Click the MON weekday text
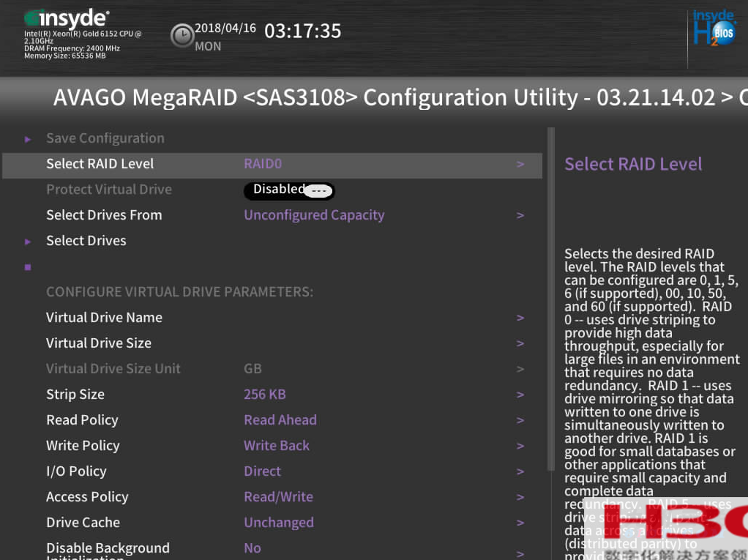The height and width of the screenshot is (560, 748). [208, 46]
